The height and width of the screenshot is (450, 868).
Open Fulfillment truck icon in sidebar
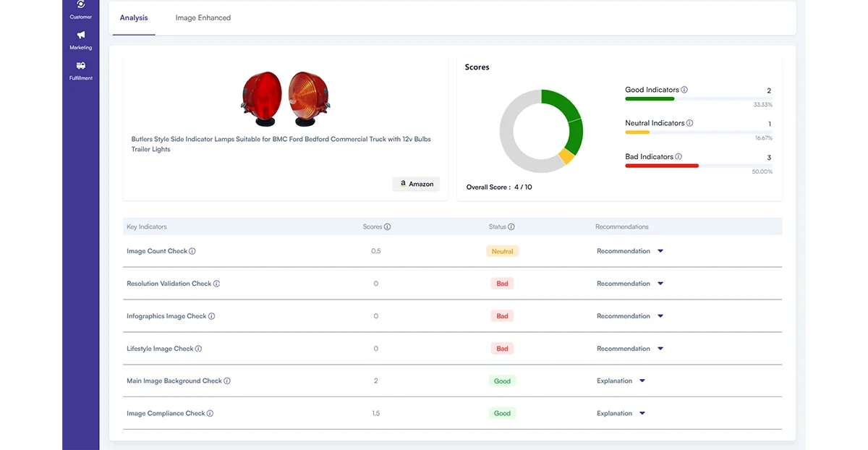coord(80,66)
